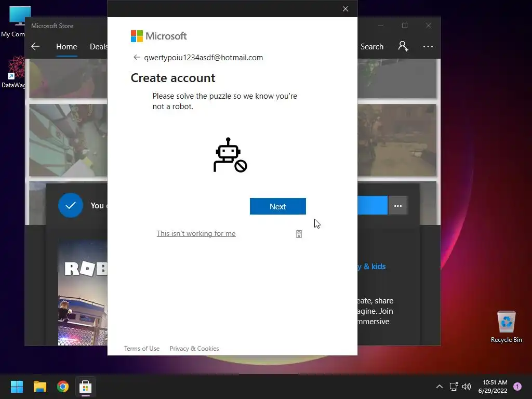Open the See more menu in Microsoft Store header
This screenshot has height=399, width=532.
[x=428, y=46]
